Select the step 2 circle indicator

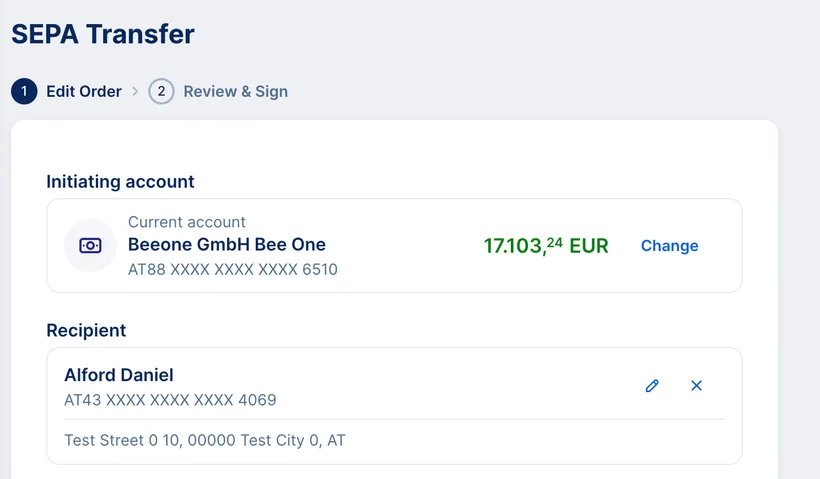click(x=161, y=92)
